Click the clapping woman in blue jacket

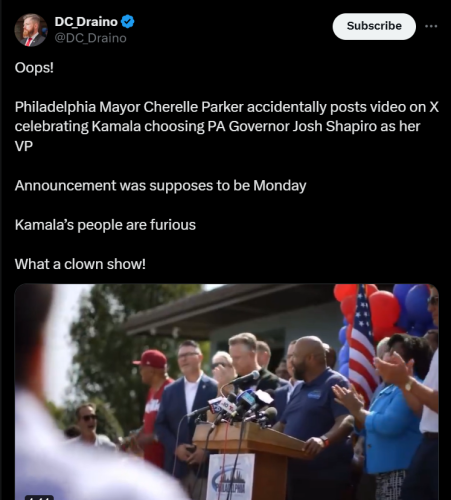pos(392,420)
